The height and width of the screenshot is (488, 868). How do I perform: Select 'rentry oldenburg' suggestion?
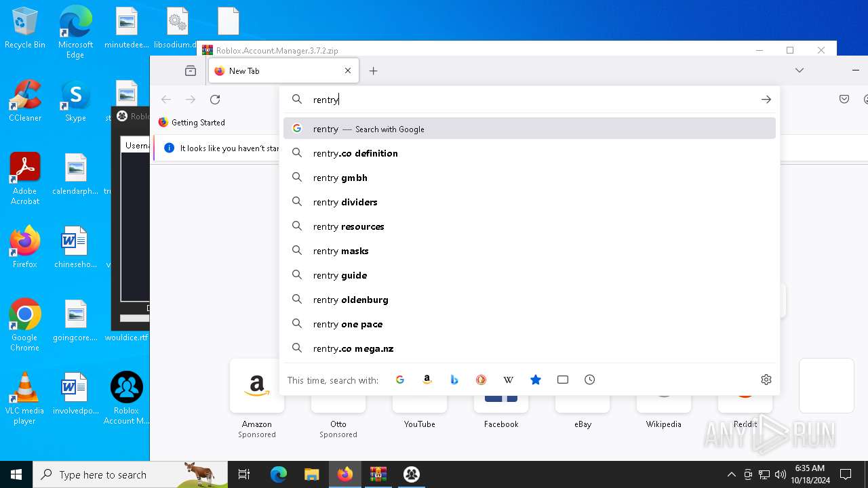coord(530,300)
